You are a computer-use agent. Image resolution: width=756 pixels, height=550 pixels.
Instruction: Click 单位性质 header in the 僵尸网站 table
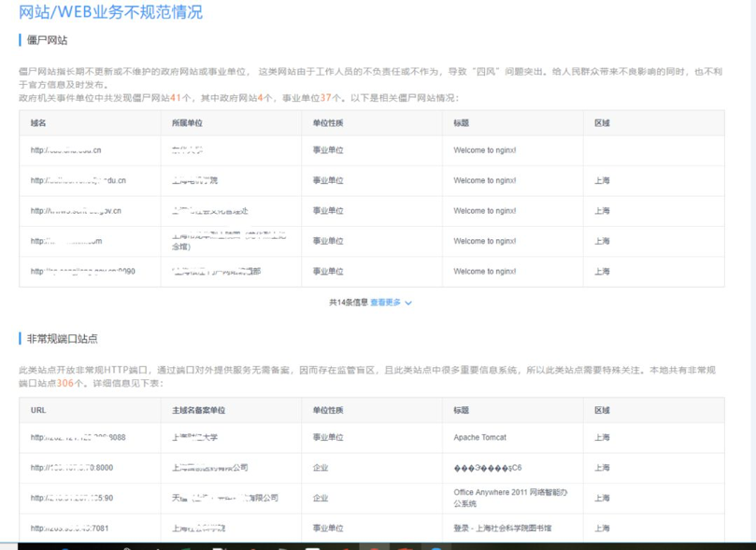328,123
